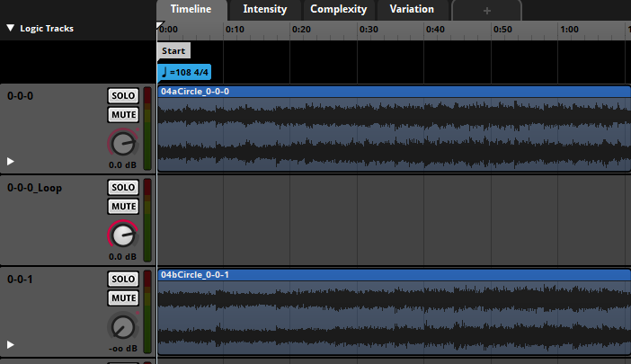Viewport: 631px width, 364px height.
Task: Click the 0:10 mark on timeline ruler
Action: point(235,30)
